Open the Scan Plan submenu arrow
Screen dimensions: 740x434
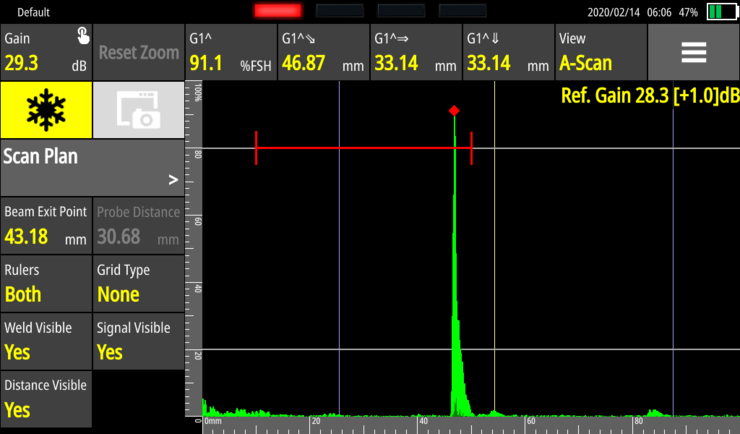173,180
